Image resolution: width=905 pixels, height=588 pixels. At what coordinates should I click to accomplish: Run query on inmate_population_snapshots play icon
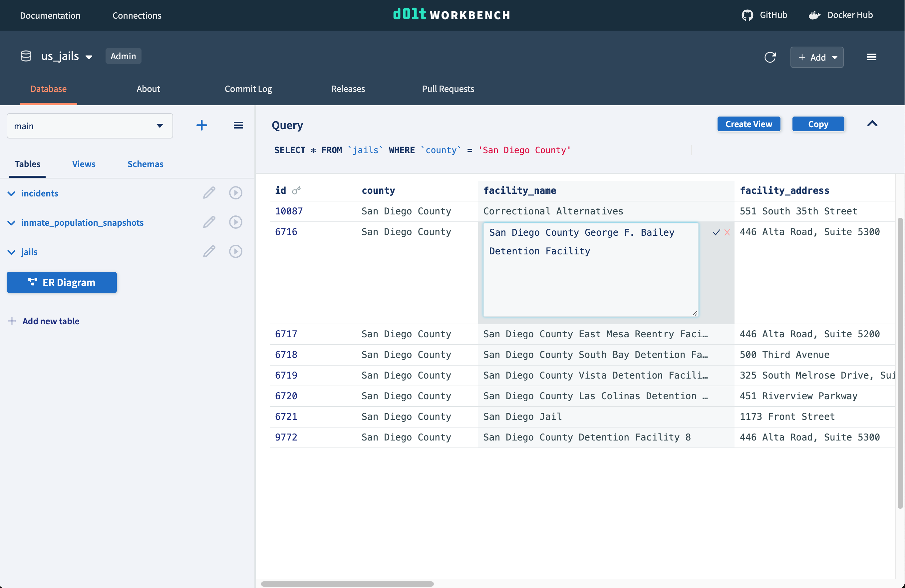coord(236,222)
